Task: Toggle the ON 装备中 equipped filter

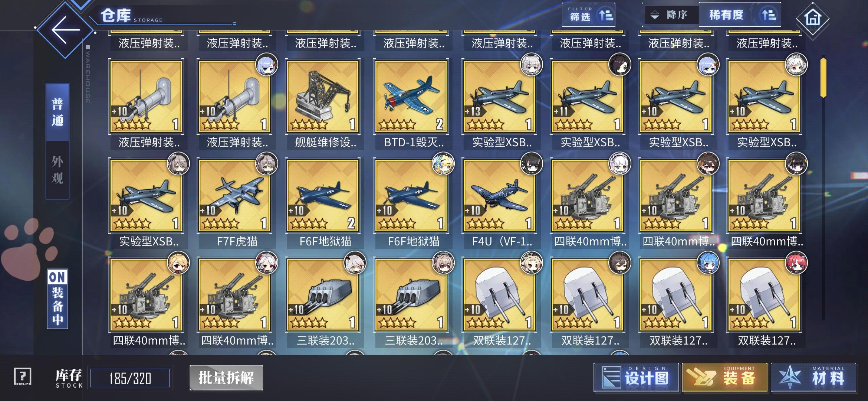Action: click(x=57, y=299)
